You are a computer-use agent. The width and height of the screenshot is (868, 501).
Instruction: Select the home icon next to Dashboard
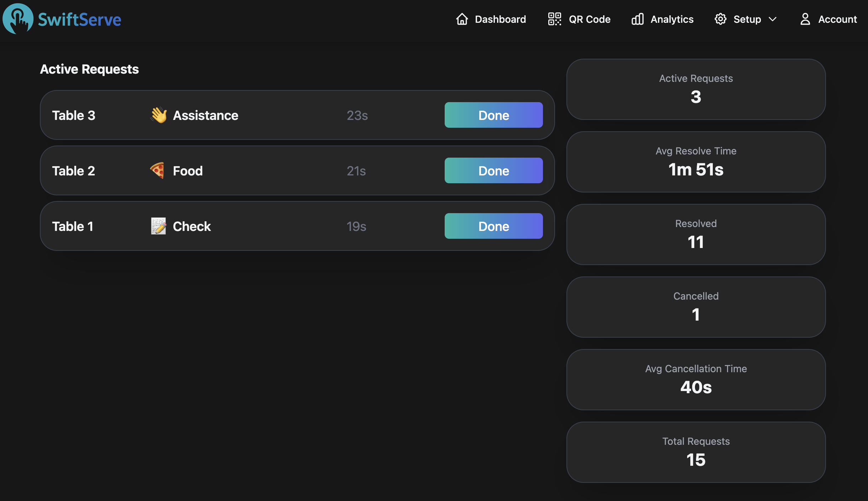click(462, 19)
